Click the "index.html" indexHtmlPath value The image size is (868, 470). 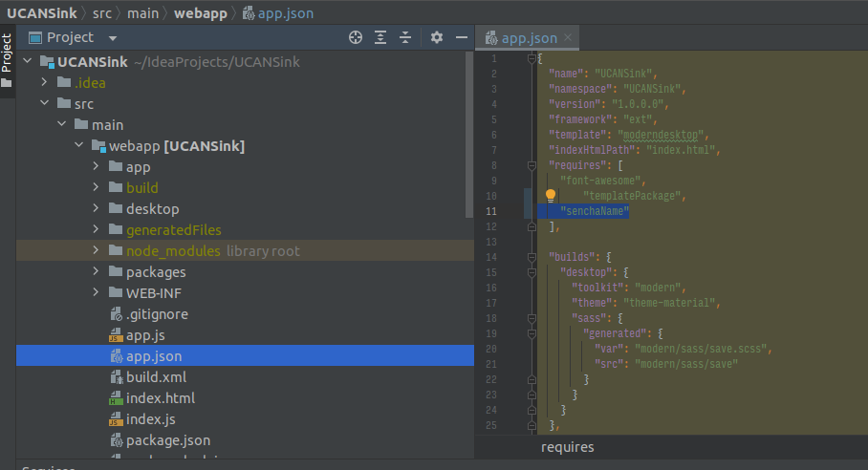pos(681,150)
